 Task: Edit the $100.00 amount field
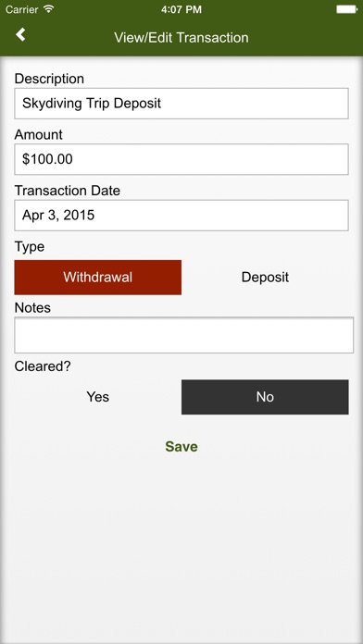pos(181,159)
